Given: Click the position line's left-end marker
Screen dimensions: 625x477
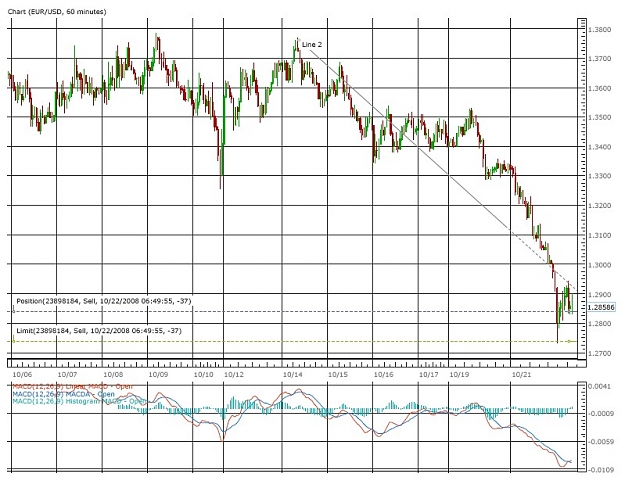Looking at the screenshot, I should click(x=14, y=311).
